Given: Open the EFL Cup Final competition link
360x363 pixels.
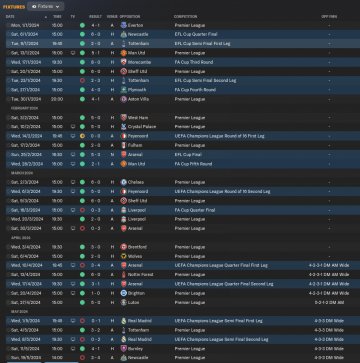Looking at the screenshot, I should pyautogui.click(x=188, y=155).
